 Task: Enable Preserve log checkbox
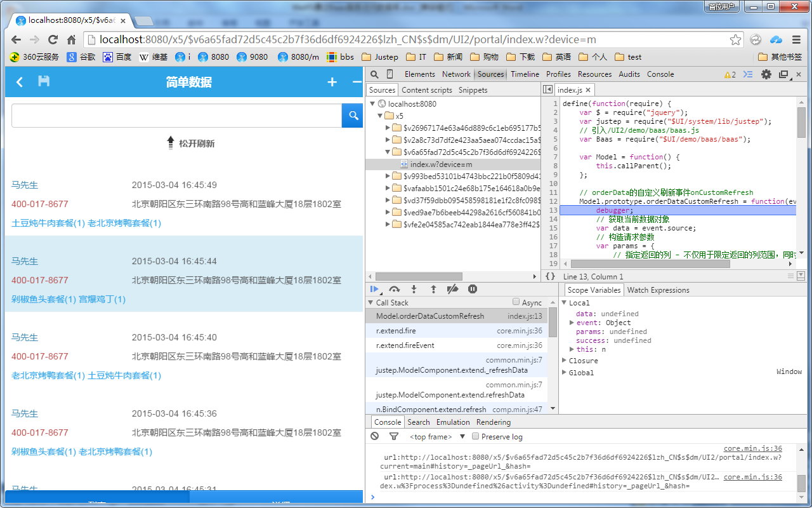point(475,436)
